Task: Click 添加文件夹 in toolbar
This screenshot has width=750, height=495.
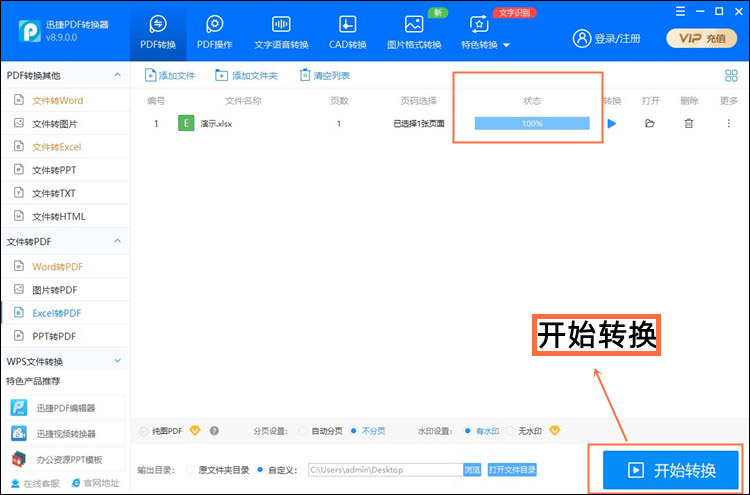Action: 246,75
